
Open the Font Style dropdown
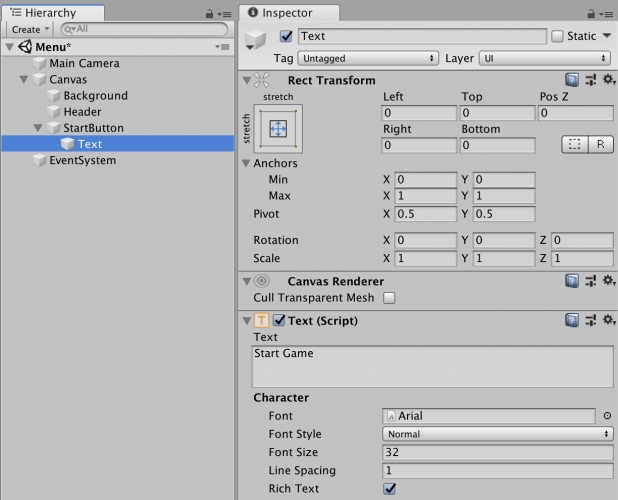coord(497,434)
